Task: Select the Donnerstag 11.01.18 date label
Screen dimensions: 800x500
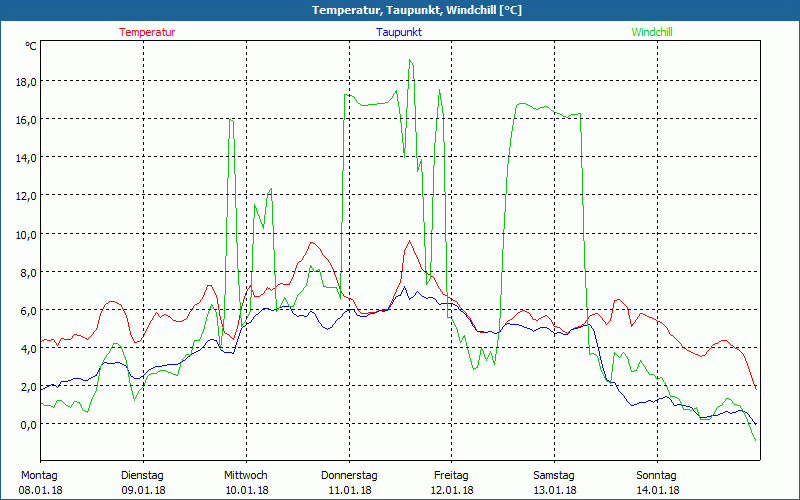Action: pos(349,482)
